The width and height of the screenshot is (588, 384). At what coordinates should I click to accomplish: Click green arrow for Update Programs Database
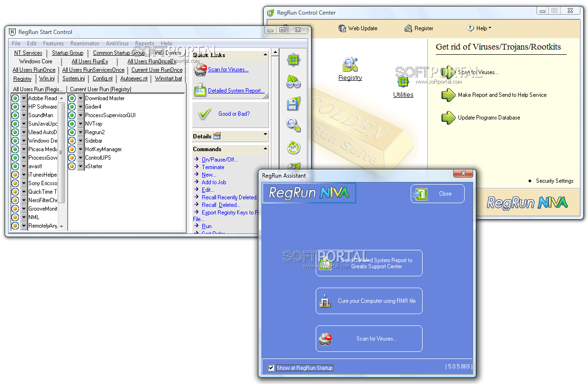(x=448, y=118)
